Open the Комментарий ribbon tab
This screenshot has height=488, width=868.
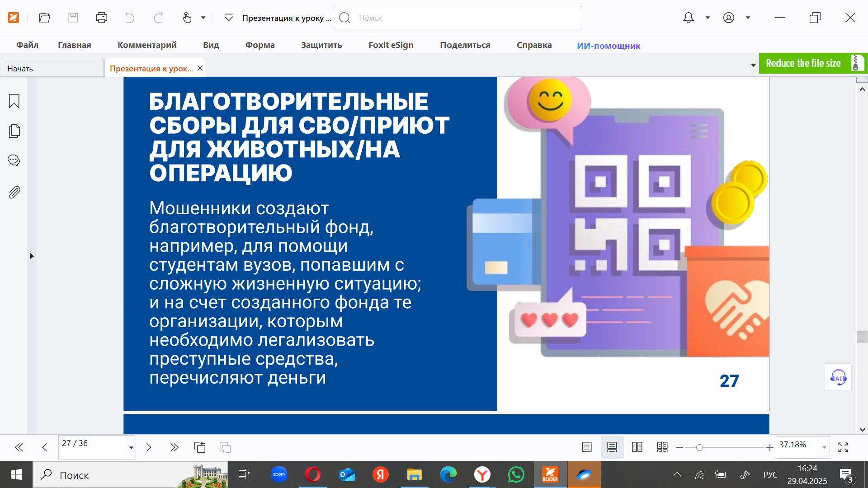click(x=147, y=45)
